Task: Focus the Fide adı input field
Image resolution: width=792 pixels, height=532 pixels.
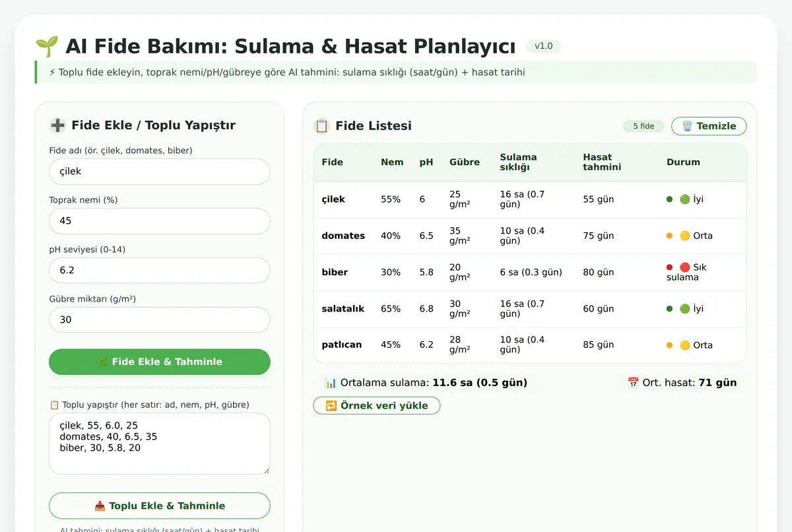Action: tap(160, 171)
